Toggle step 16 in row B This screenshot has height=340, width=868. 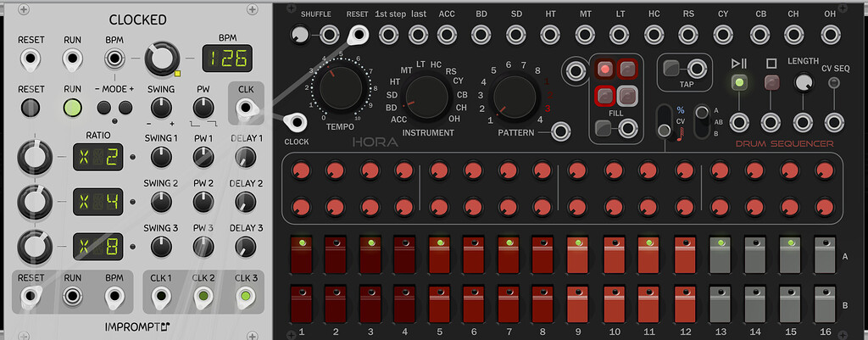pyautogui.click(x=824, y=304)
